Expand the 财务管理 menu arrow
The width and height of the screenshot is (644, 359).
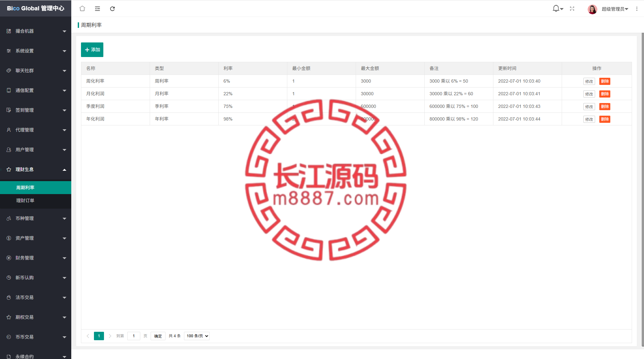click(64, 258)
